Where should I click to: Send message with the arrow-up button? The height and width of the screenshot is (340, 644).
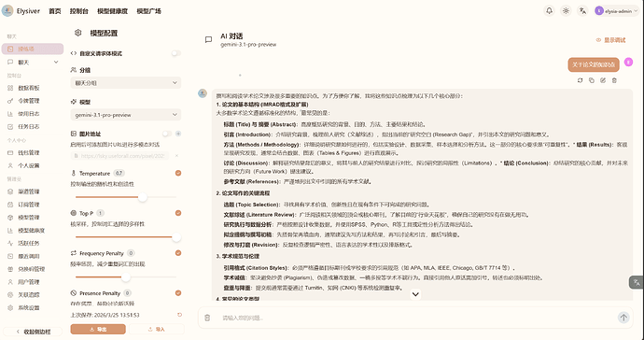pyautogui.click(x=623, y=318)
